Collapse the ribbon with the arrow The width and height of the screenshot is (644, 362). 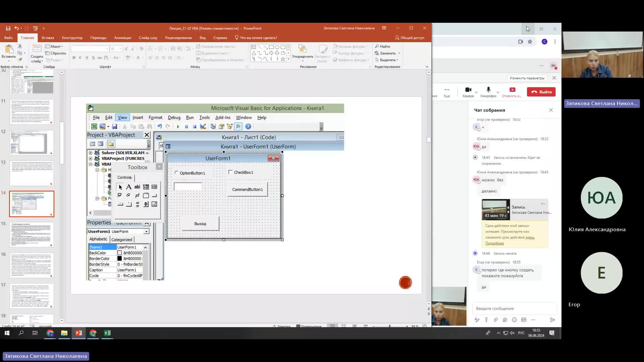[x=427, y=67]
